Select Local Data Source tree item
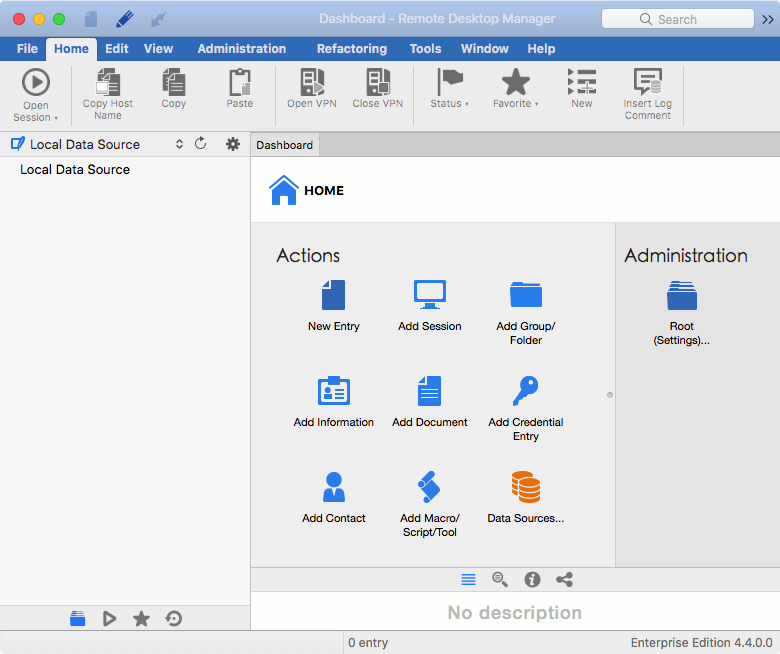Viewport: 780px width, 654px height. point(75,170)
